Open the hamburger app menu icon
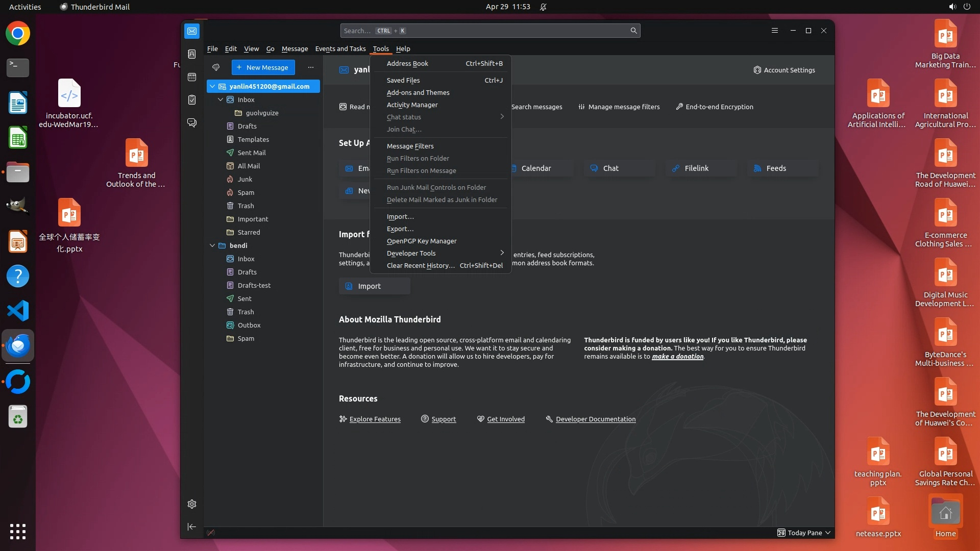 coord(774,31)
